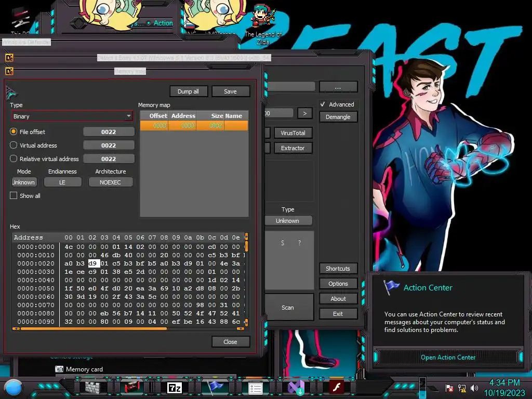
Task: Open The Legend of Zelda desktop icon
Action: tap(263, 24)
